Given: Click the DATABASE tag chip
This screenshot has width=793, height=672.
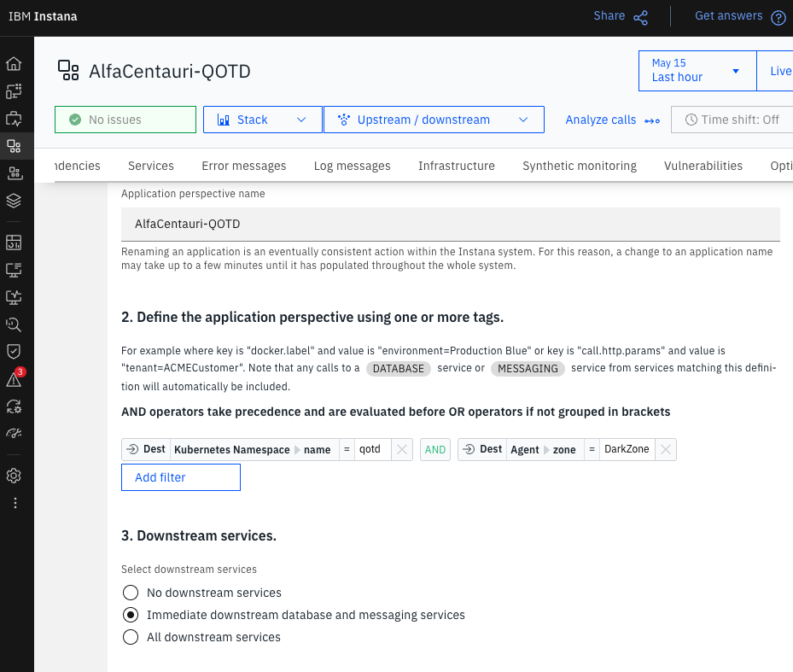Looking at the screenshot, I should tap(399, 368).
